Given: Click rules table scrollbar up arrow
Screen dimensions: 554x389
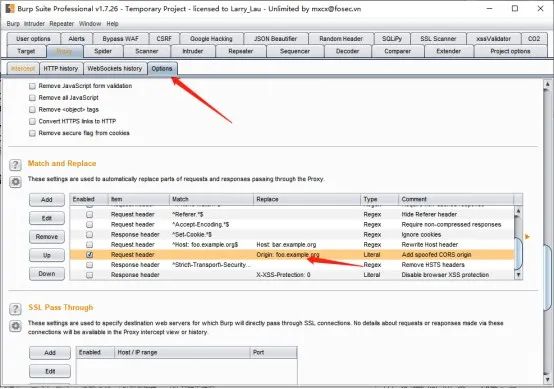Looking at the screenshot, I should pos(518,211).
